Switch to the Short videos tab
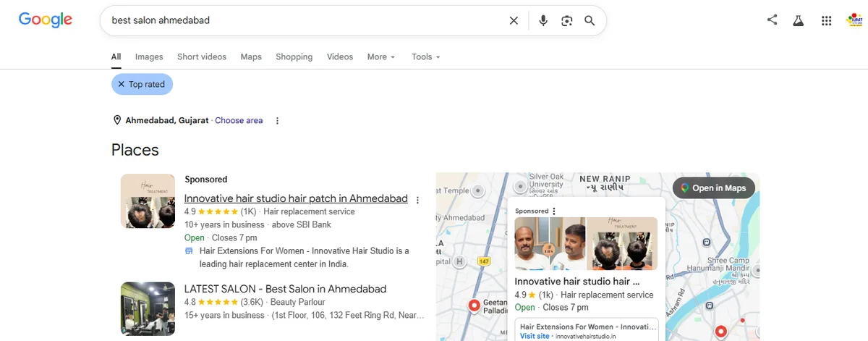This screenshot has width=868, height=341. (202, 56)
